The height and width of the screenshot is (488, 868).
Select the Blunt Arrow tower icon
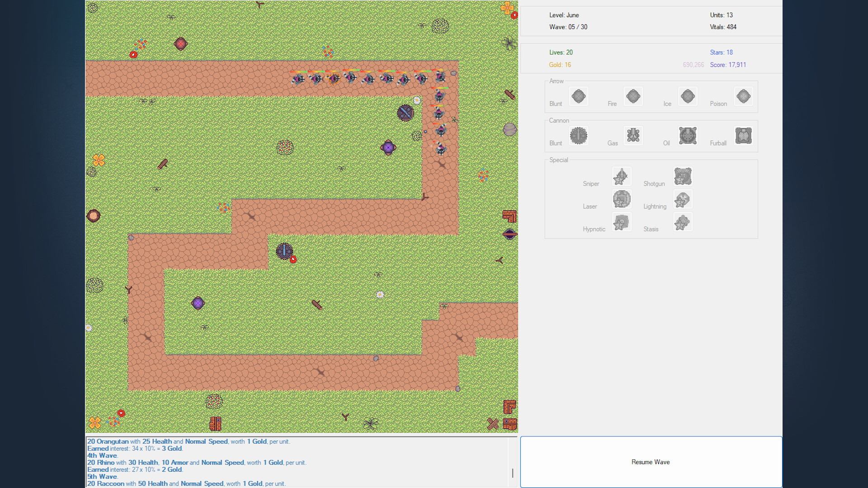pos(579,96)
